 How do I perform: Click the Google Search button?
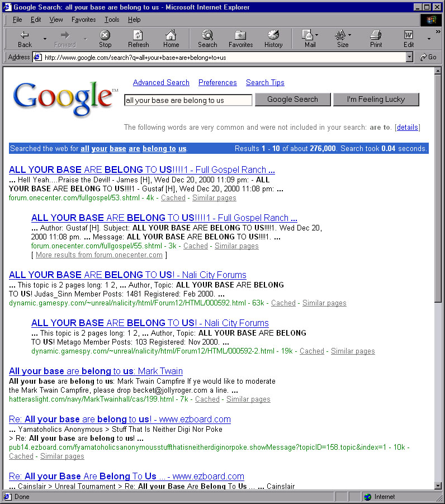coord(292,100)
